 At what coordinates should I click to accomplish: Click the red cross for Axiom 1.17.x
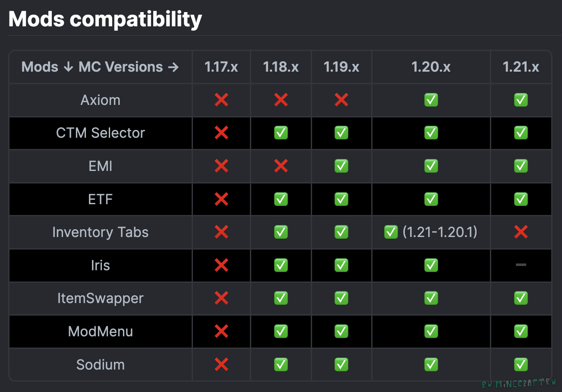pos(221,100)
